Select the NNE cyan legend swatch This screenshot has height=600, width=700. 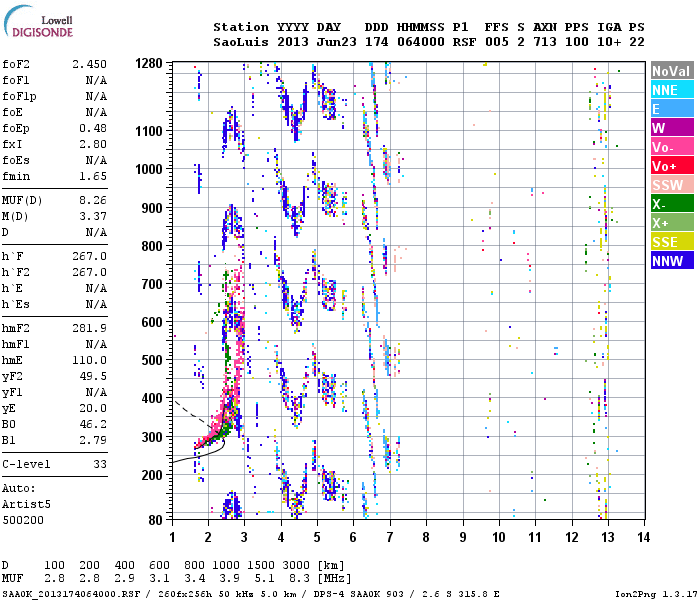(672, 90)
